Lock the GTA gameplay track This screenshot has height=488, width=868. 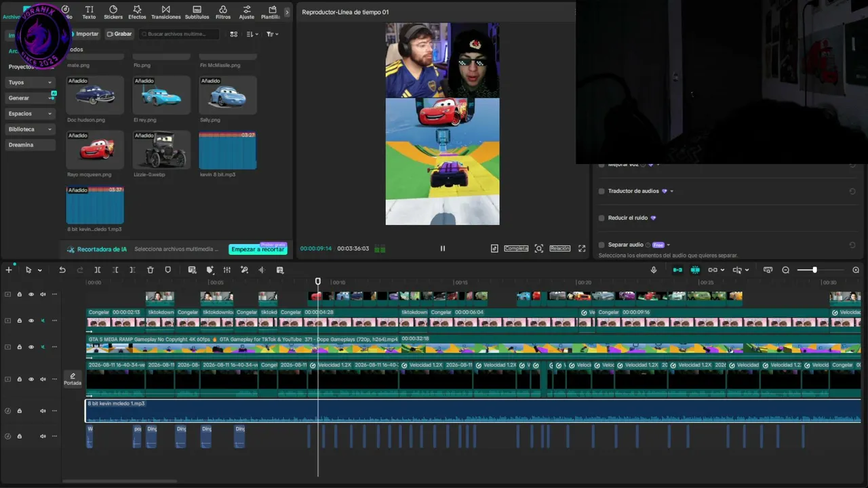tap(19, 347)
